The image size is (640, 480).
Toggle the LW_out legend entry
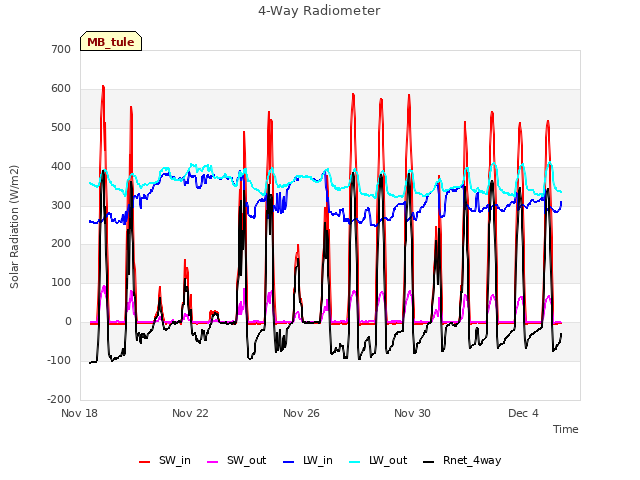[378, 460]
